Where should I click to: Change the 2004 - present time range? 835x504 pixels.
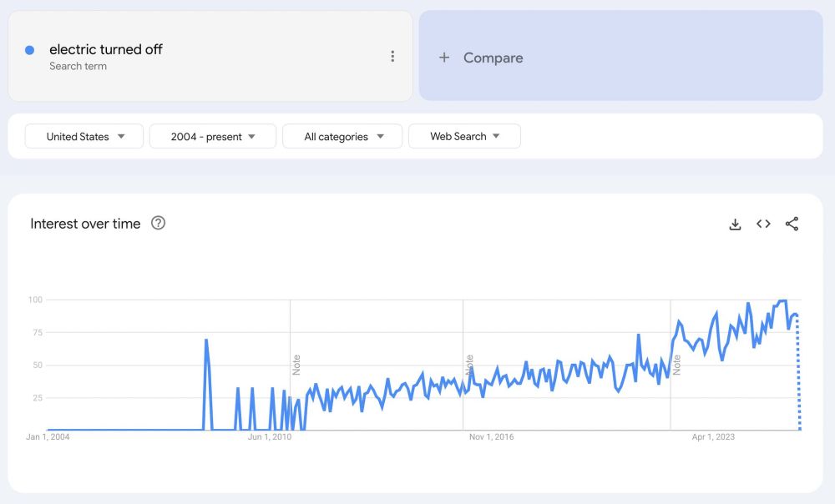[x=212, y=136]
